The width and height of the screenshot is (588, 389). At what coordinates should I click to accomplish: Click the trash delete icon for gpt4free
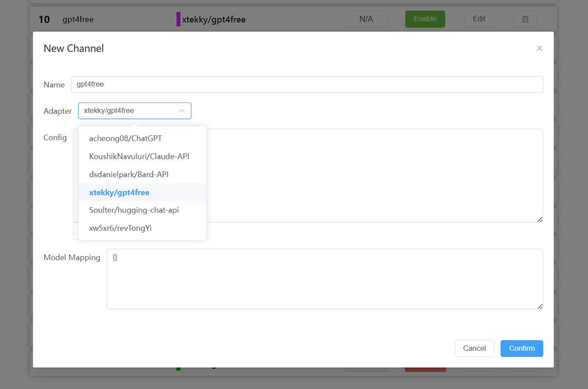pos(525,19)
